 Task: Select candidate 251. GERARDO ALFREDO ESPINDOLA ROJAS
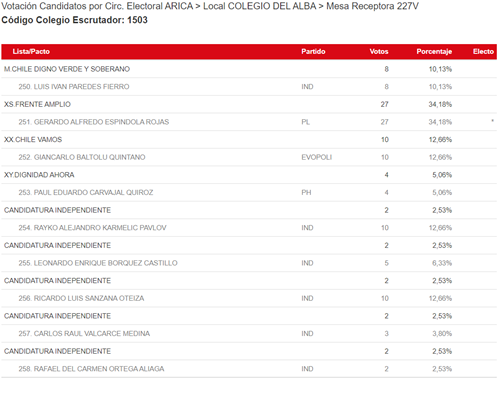(x=94, y=122)
